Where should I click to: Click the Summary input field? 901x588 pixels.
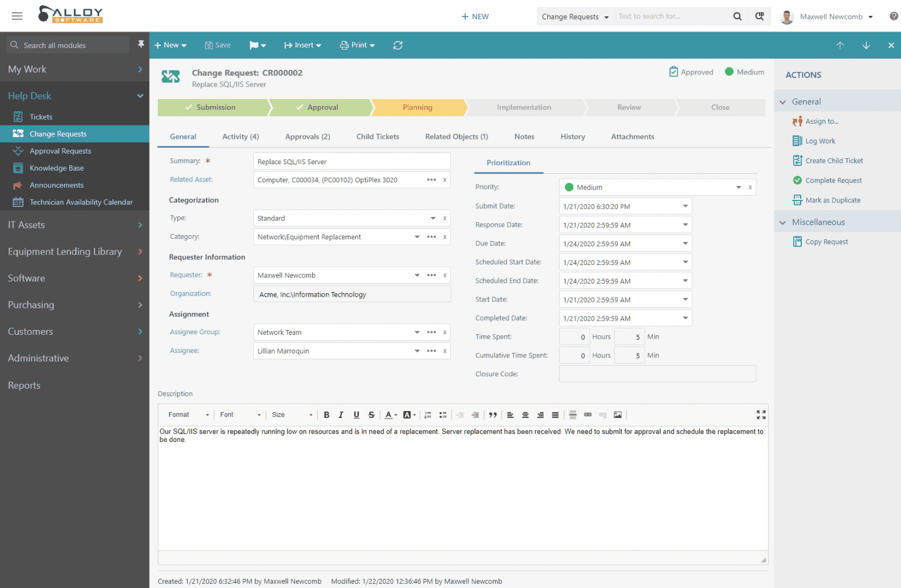tap(351, 161)
